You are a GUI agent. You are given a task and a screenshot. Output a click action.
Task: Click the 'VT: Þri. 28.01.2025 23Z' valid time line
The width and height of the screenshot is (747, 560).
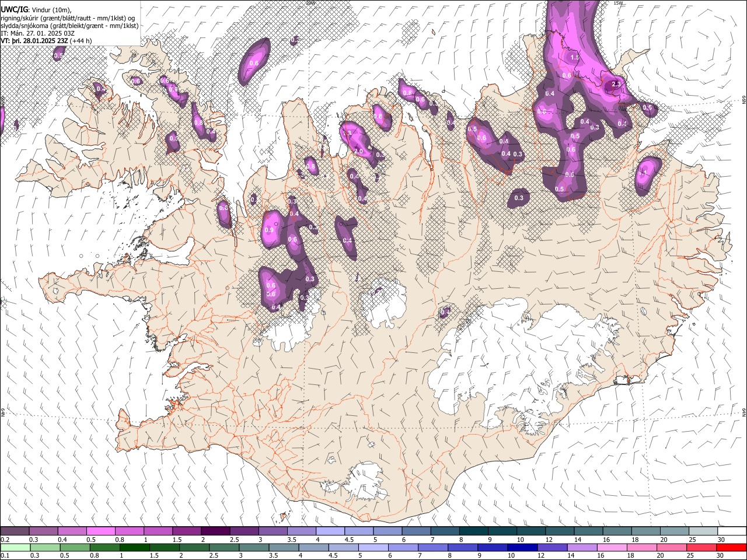35,41
